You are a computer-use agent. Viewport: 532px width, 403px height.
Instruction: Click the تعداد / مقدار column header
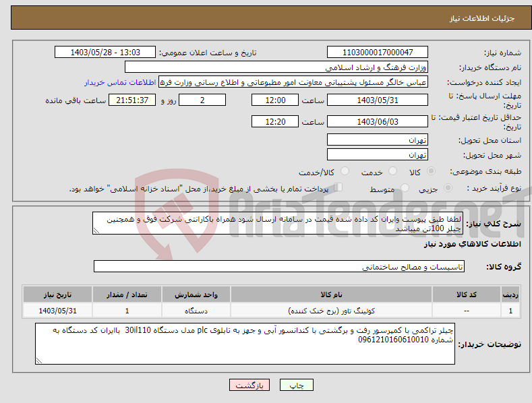(127, 294)
